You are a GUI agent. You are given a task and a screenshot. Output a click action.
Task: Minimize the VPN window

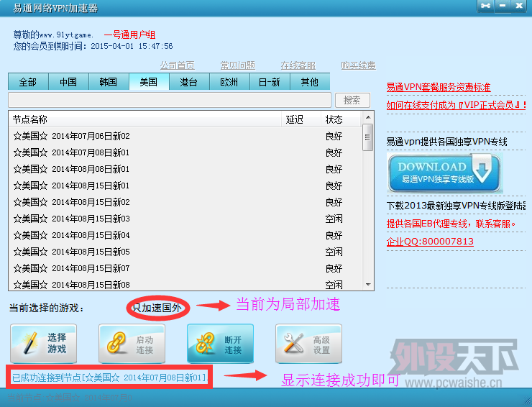tap(503, 6)
